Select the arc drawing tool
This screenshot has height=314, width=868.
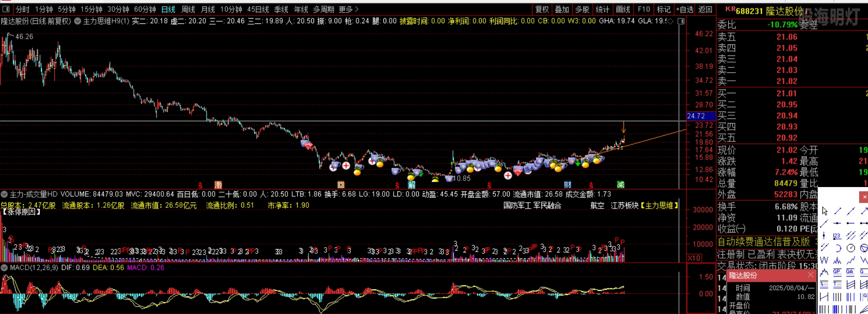tap(837, 248)
